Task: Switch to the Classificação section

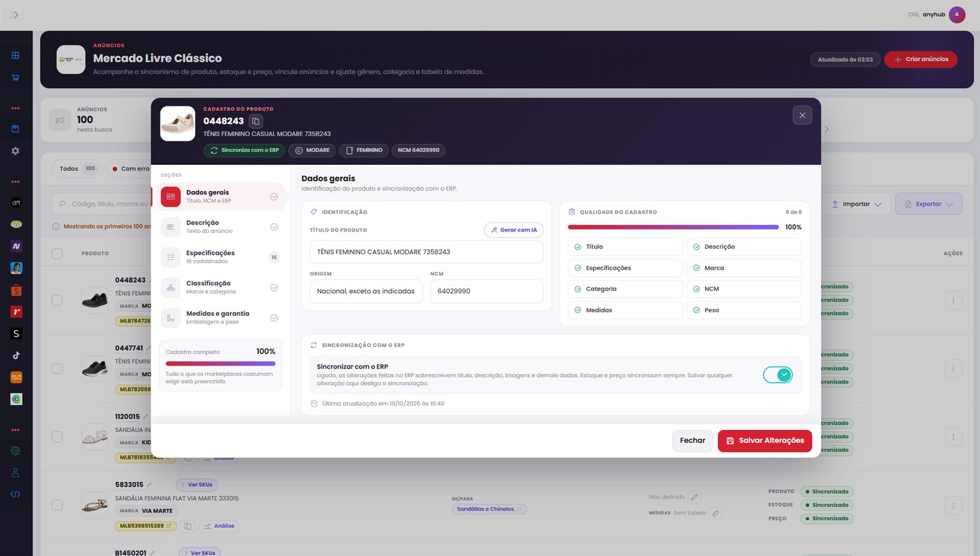Action: point(221,287)
